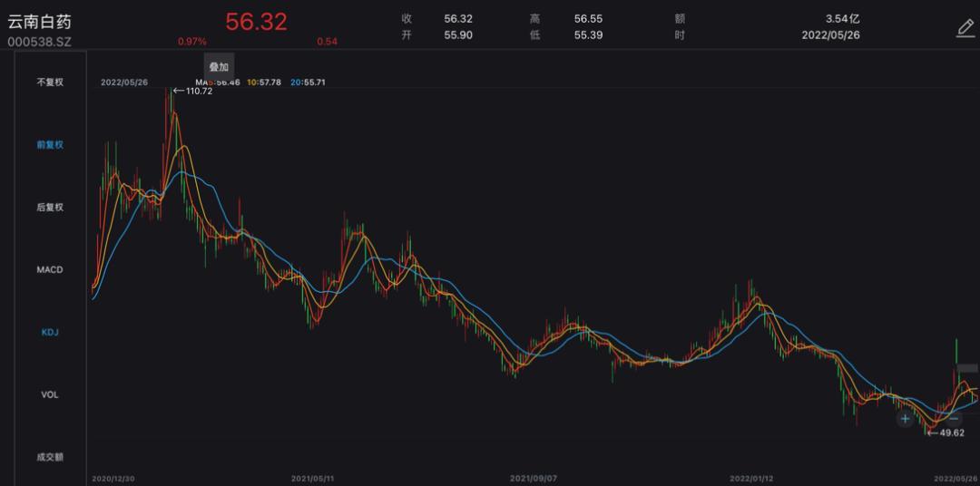This screenshot has width=980, height=486.
Task: Click the current price 56.32
Action: click(256, 22)
